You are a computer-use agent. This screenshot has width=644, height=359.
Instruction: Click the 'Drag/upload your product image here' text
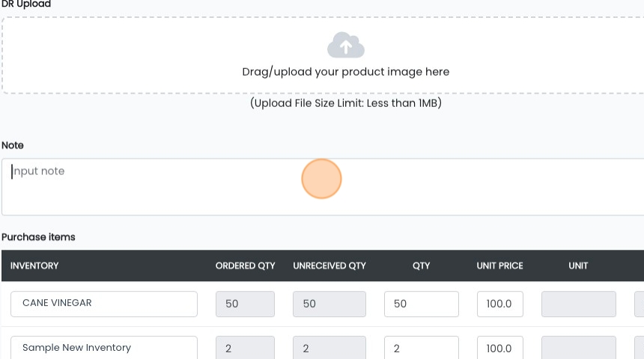coord(345,72)
